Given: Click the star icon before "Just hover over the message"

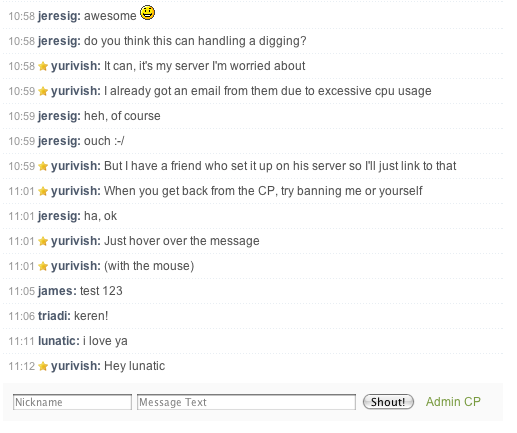Looking at the screenshot, I should (43, 241).
